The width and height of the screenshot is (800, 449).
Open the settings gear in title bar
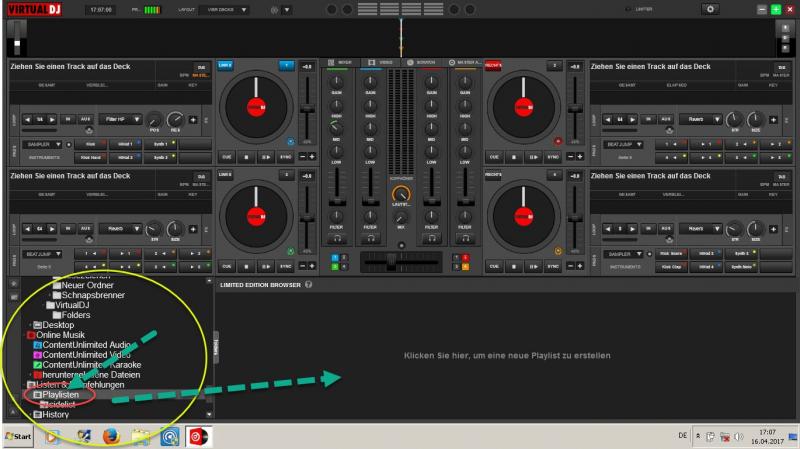click(x=710, y=9)
